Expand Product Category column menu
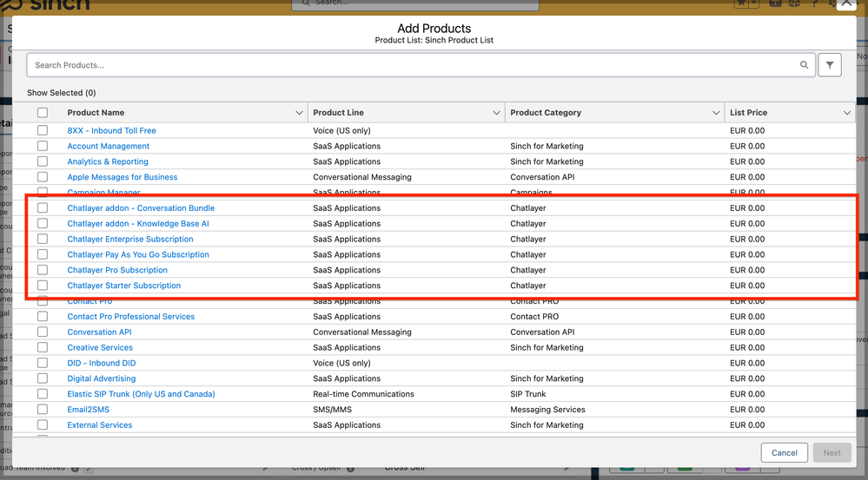 point(716,113)
